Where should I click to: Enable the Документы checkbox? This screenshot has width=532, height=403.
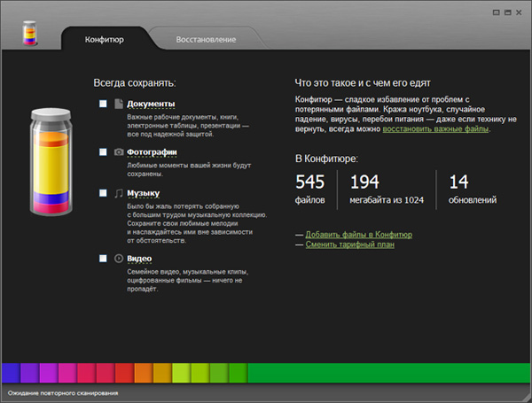coord(104,105)
